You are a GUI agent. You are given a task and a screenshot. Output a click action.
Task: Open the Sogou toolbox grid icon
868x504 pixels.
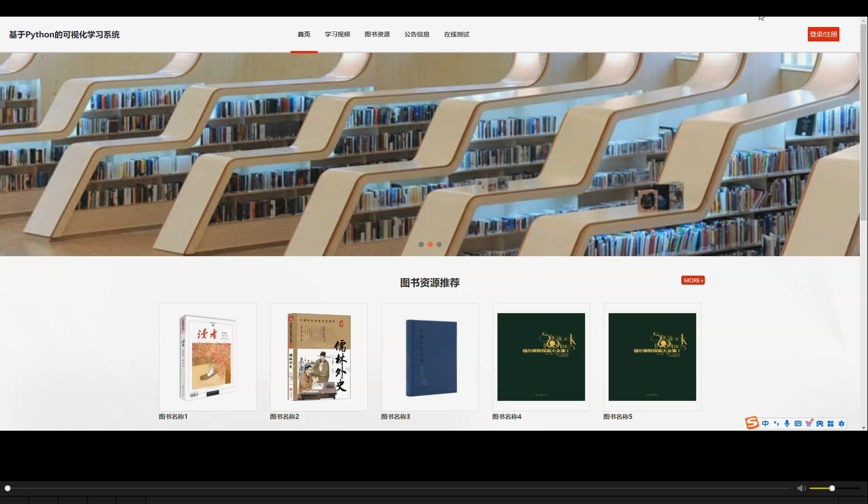click(x=830, y=423)
